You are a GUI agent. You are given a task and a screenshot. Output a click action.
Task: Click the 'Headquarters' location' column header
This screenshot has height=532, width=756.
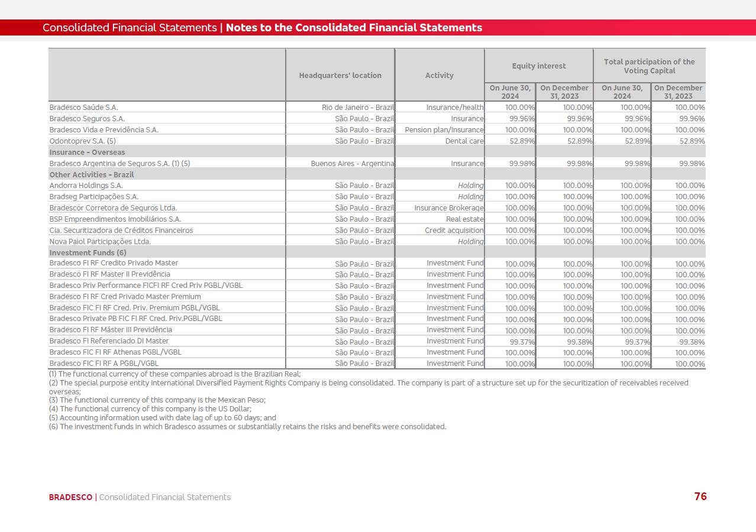click(x=340, y=75)
